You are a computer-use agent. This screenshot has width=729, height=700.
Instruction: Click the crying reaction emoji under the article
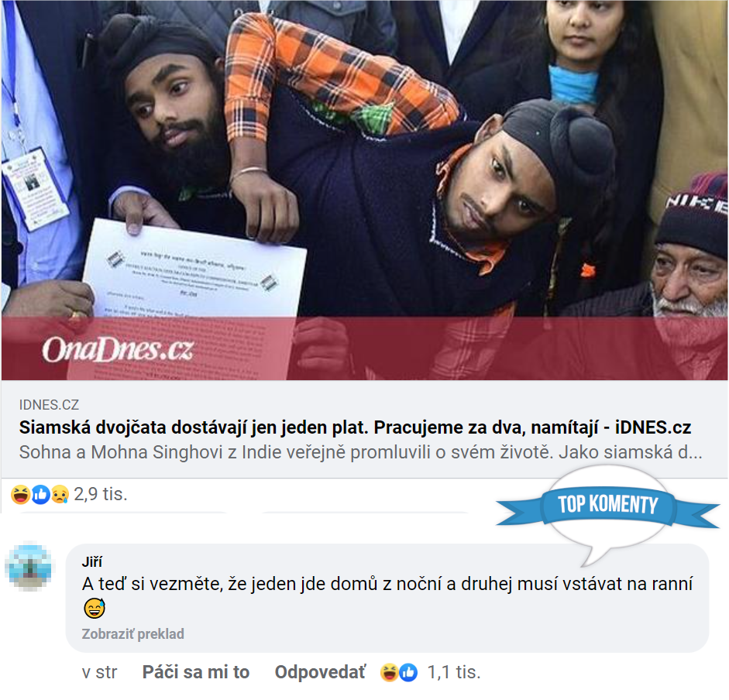60,495
